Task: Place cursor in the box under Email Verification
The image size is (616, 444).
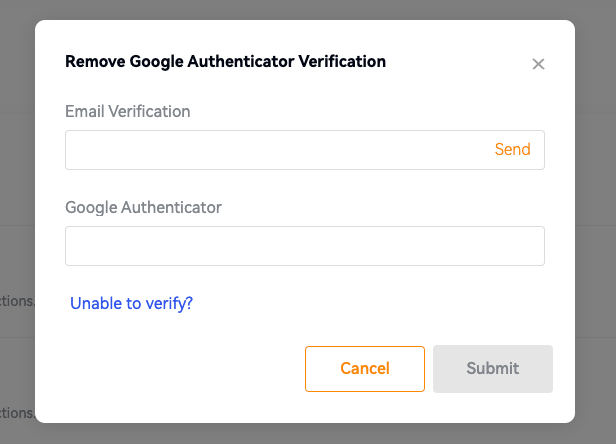Action: (x=276, y=150)
